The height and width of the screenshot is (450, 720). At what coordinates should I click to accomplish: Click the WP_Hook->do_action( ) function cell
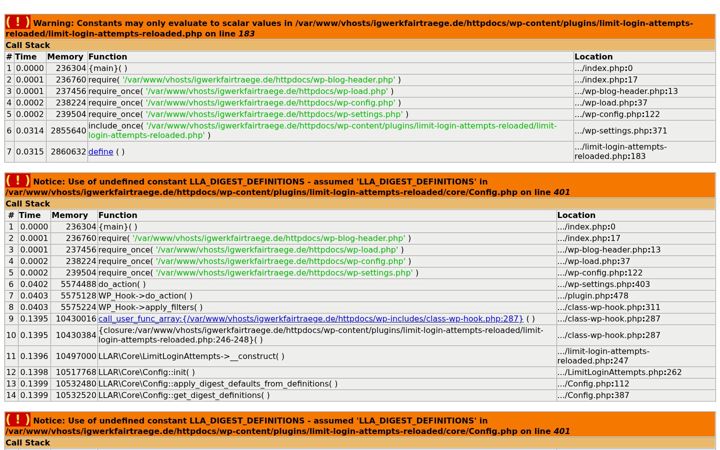point(326,296)
